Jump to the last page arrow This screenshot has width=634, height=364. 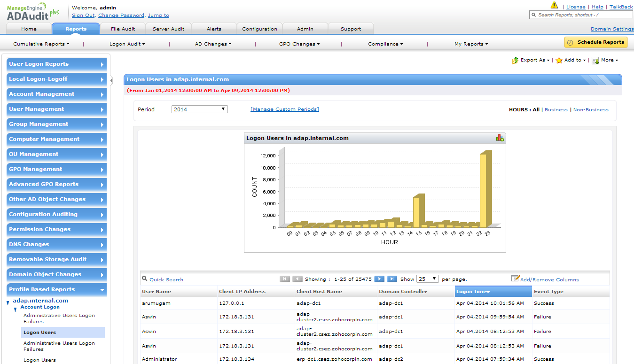point(392,279)
